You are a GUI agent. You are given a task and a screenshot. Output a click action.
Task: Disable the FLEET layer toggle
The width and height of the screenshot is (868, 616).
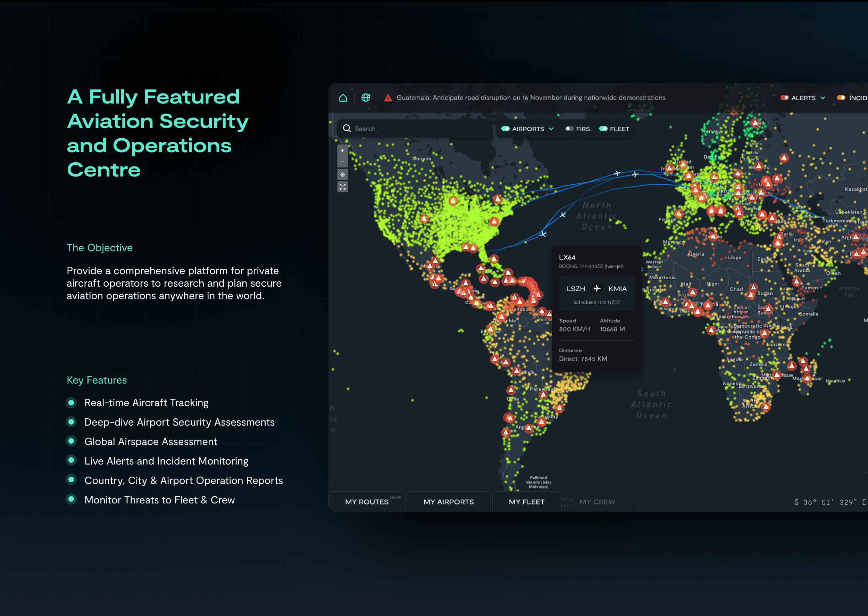pos(603,129)
